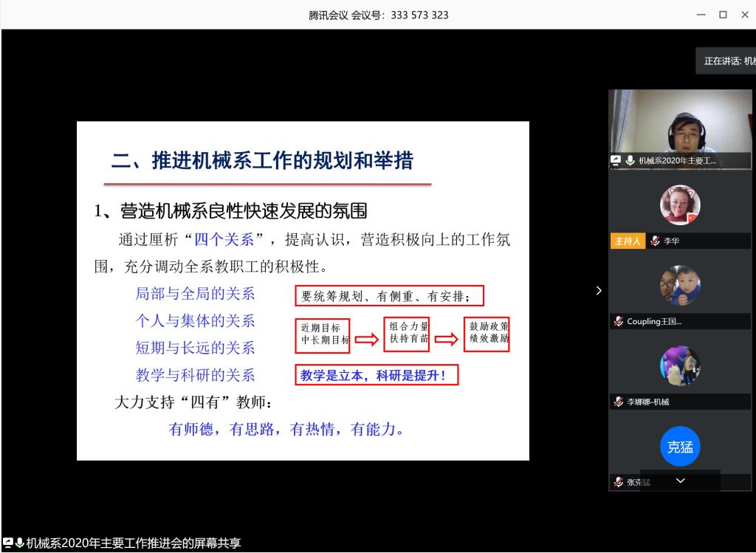Viewport: 756px width, 553px height.
Task: Click the blue 克猛 avatar circle
Action: tap(679, 446)
